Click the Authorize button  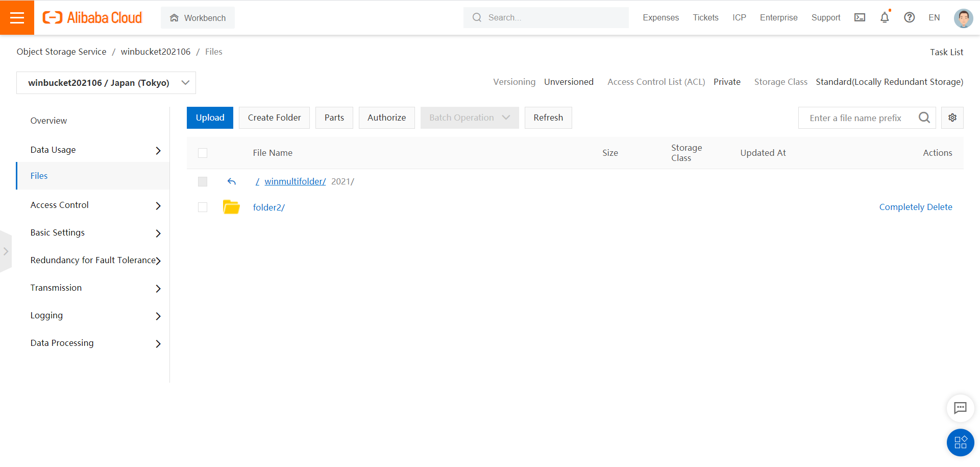coord(386,118)
